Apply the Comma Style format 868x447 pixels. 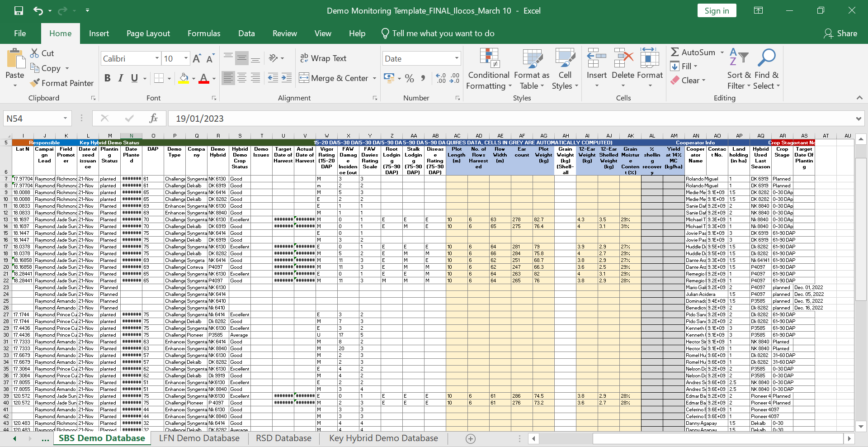tap(423, 78)
